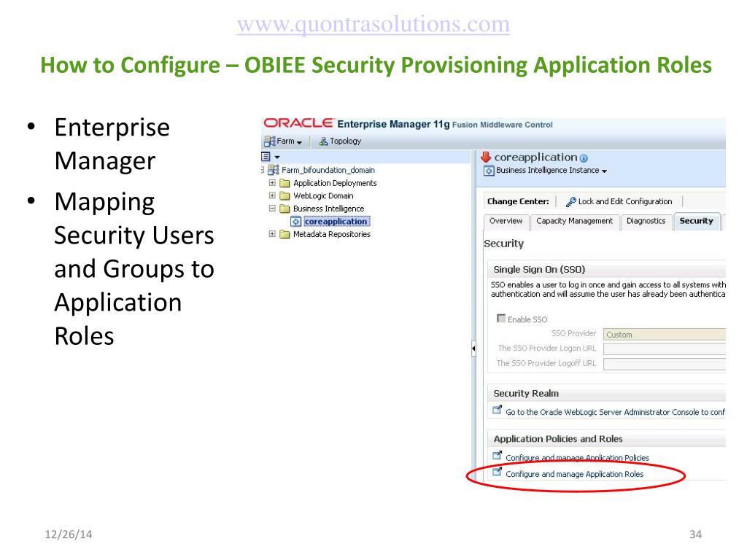This screenshot has width=747, height=560.
Task: Click the Business Intelligence folder icon
Action: (285, 209)
